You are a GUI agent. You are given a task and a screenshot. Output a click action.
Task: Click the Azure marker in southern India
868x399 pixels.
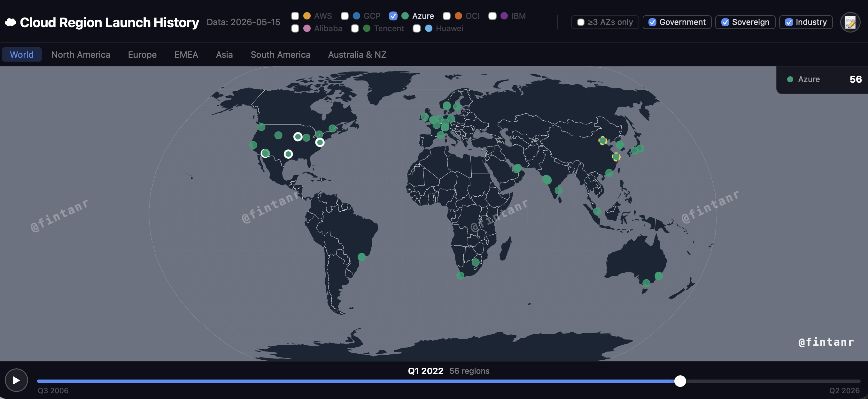559,191
